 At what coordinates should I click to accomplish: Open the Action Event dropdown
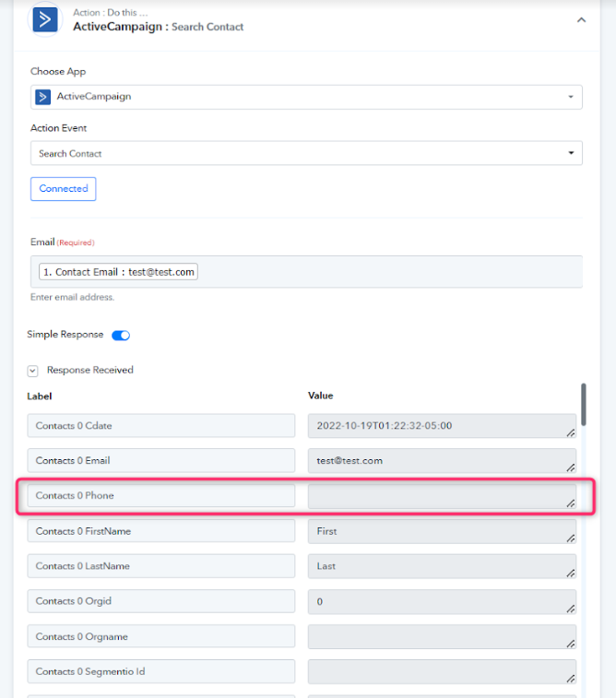[306, 153]
